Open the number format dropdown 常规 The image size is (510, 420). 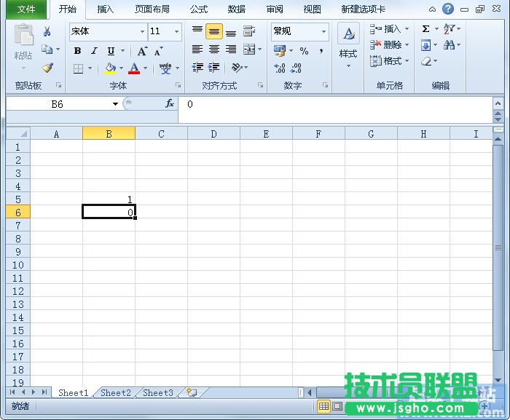point(323,31)
